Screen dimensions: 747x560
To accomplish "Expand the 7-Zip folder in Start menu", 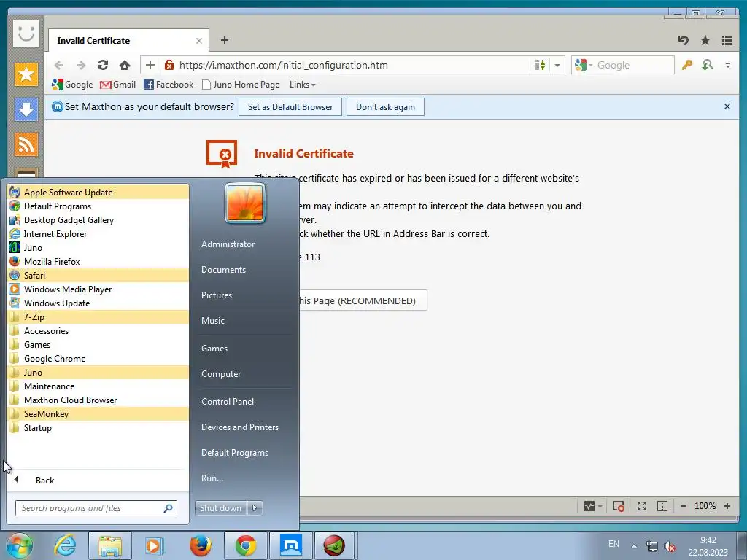I will [x=98, y=317].
